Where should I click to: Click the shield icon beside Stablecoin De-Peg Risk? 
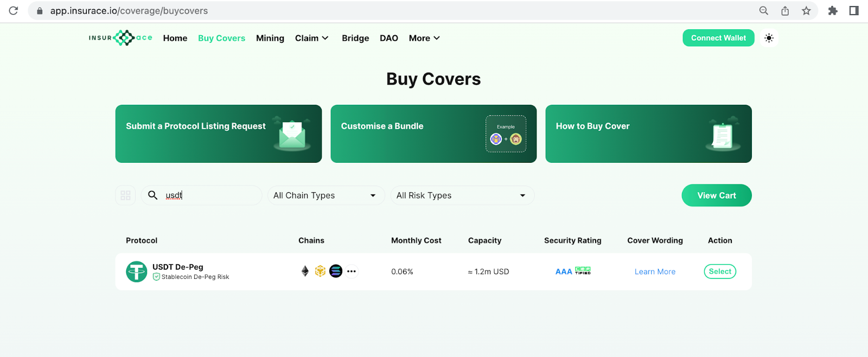tap(156, 277)
